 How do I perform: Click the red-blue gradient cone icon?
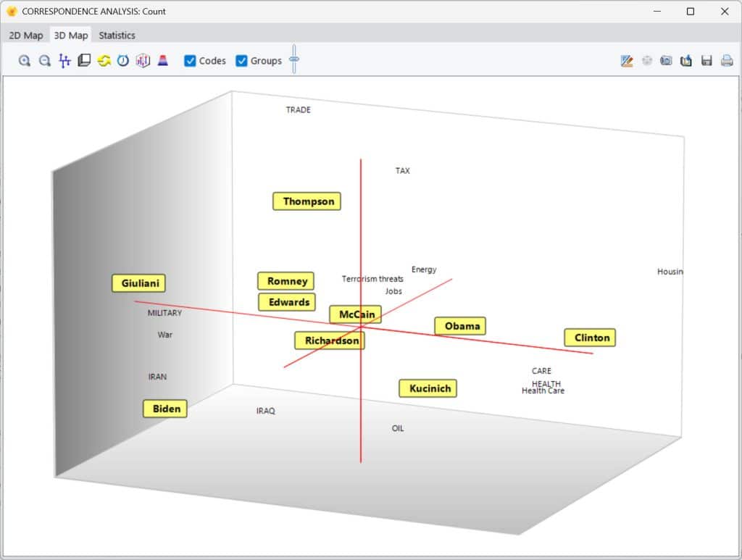163,61
